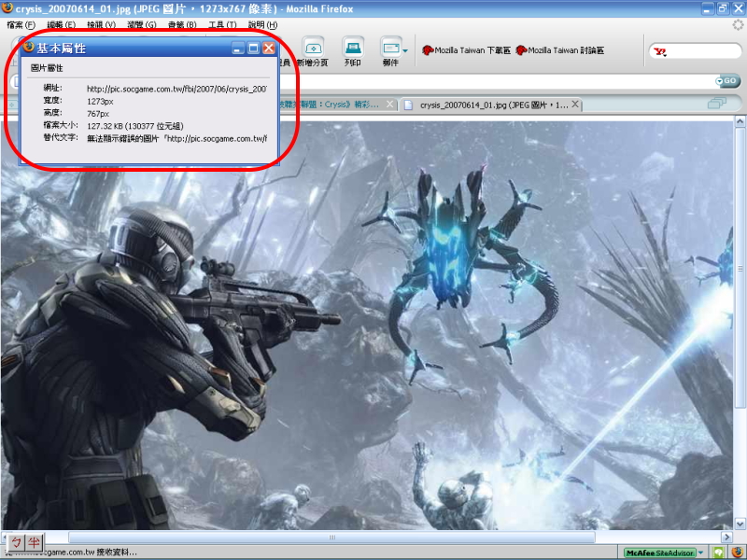Toggle the 半 half-width IME button
The image size is (747, 560).
(x=34, y=542)
